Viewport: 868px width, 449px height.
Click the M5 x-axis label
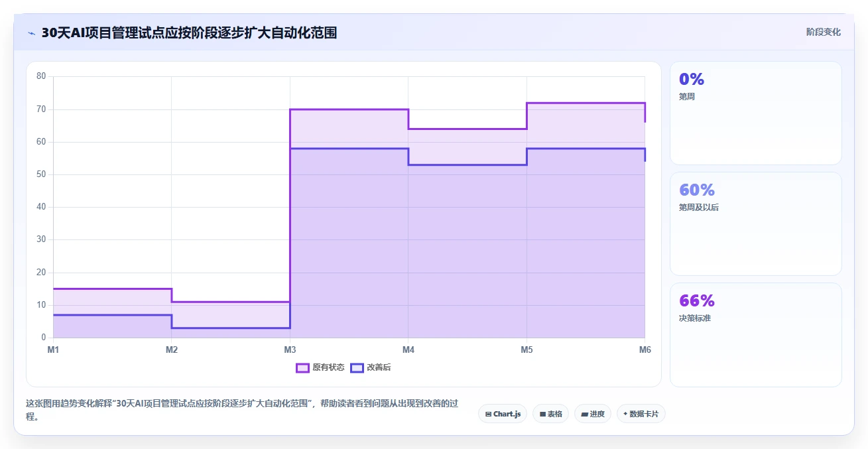click(527, 350)
